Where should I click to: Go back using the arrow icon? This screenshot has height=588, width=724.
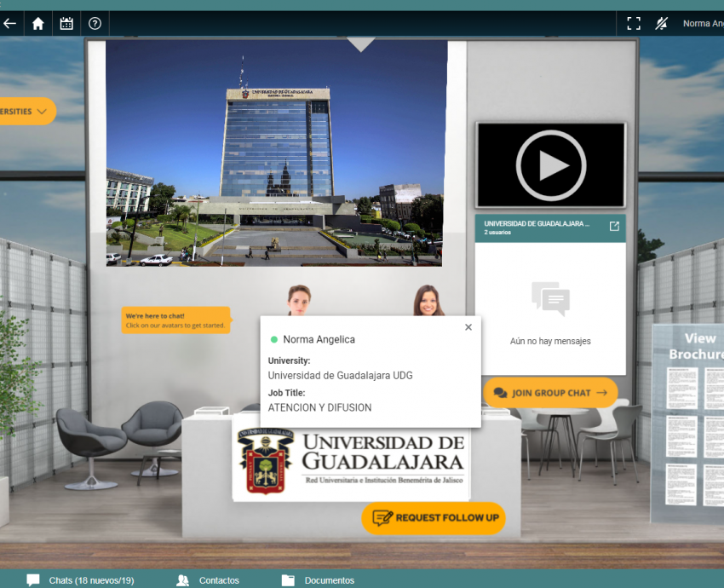[x=9, y=23]
